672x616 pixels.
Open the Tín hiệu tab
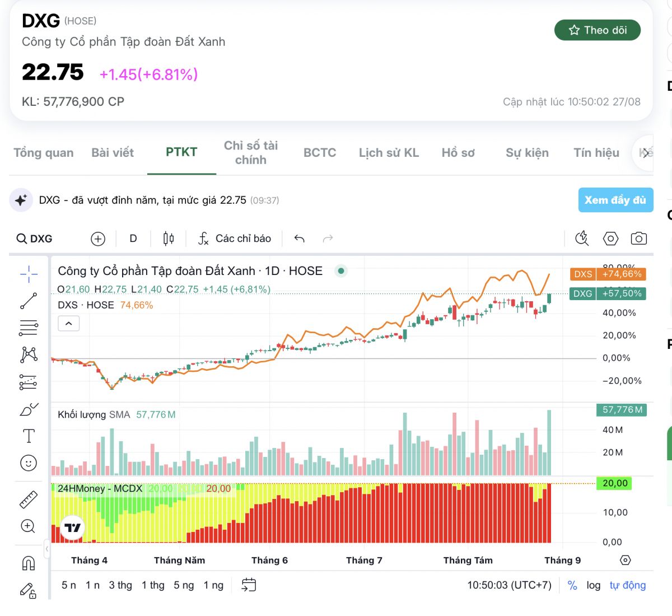tap(596, 153)
